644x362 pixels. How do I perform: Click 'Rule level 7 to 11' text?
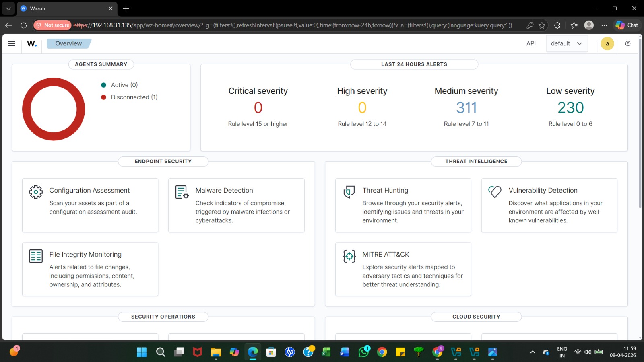(x=466, y=124)
